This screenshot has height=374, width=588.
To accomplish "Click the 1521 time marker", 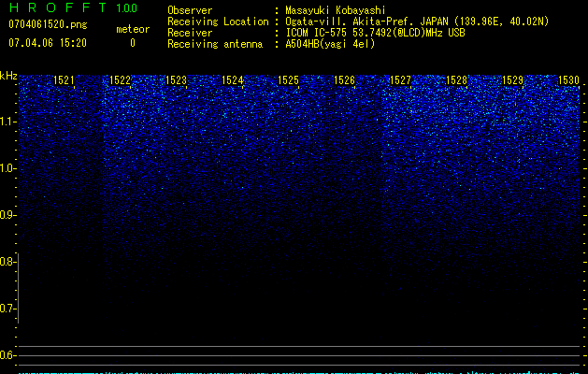I will (x=64, y=80).
